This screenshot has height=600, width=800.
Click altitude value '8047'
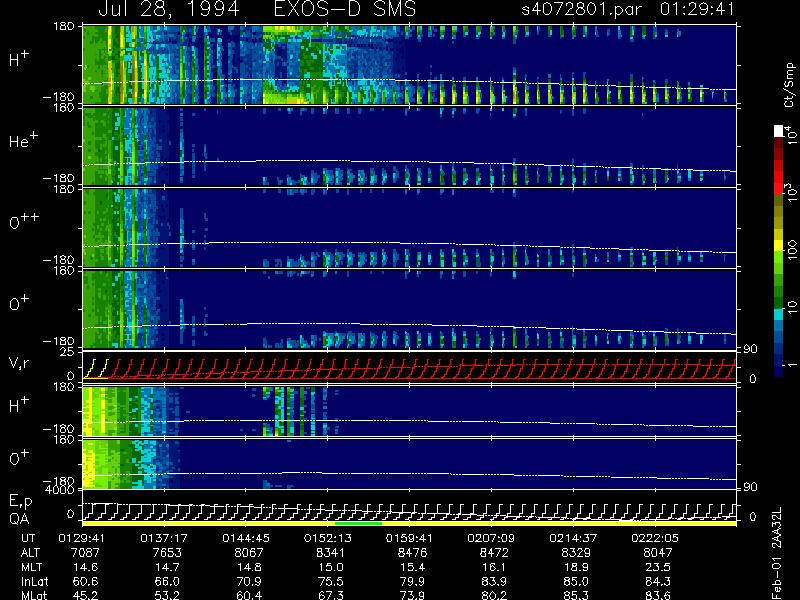658,553
